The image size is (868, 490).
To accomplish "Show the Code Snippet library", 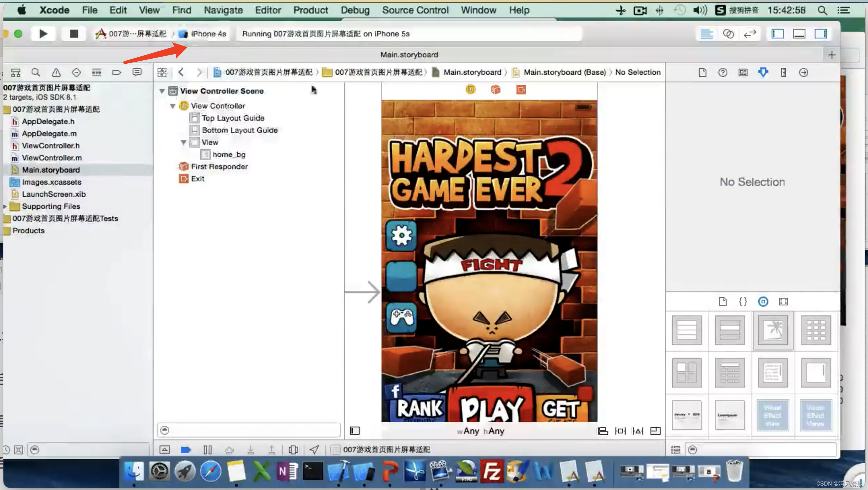I will coord(743,302).
